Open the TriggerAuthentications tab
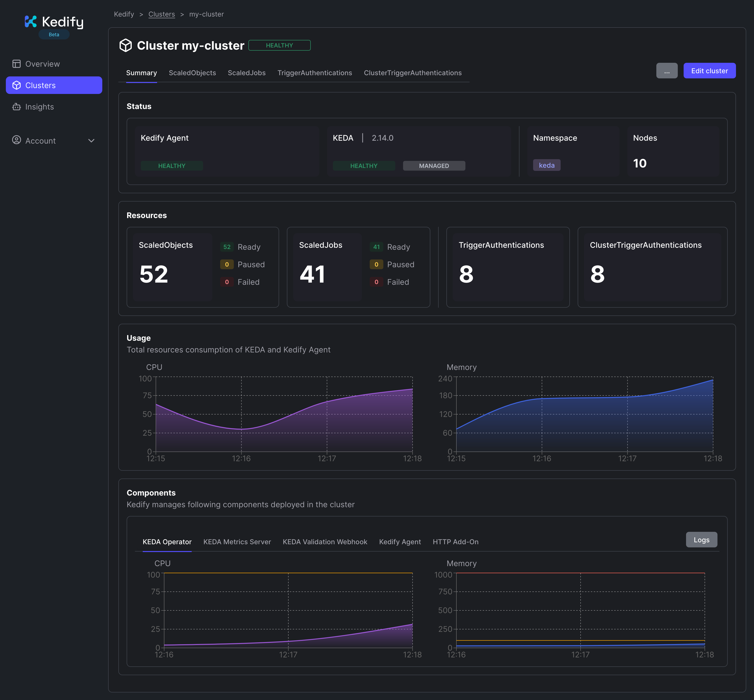 click(315, 73)
